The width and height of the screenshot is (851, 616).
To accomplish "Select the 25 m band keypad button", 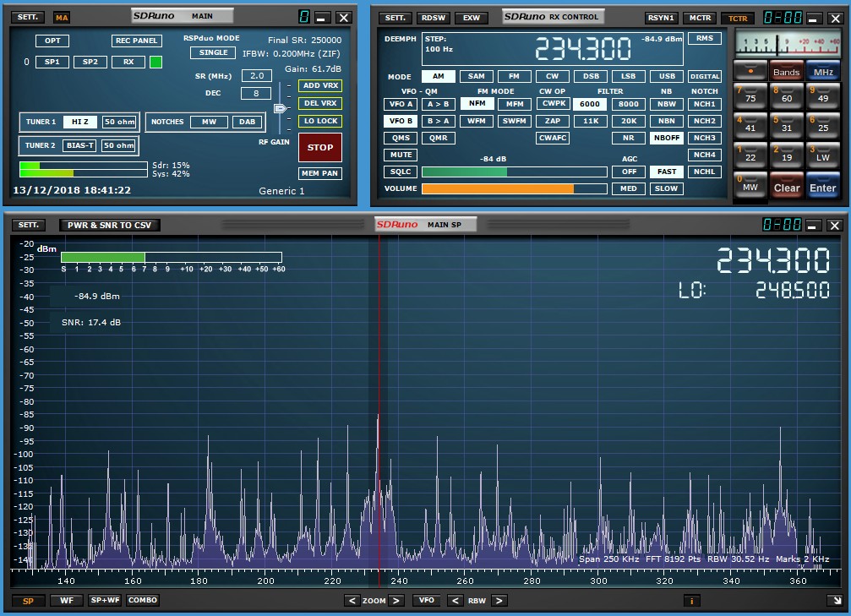I will pyautogui.click(x=823, y=125).
